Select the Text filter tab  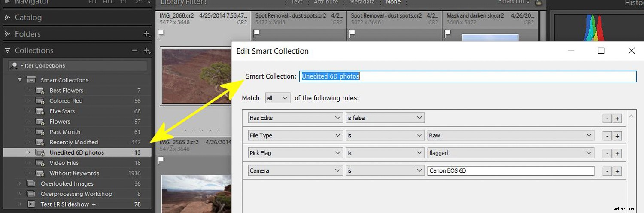pyautogui.click(x=297, y=2)
